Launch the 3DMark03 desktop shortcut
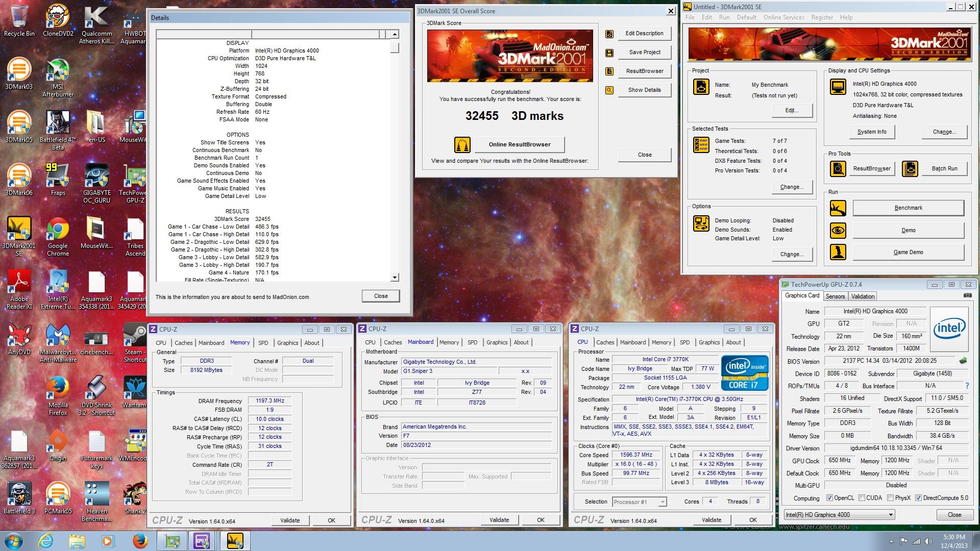Screen dimensions: 980x551 (19, 73)
